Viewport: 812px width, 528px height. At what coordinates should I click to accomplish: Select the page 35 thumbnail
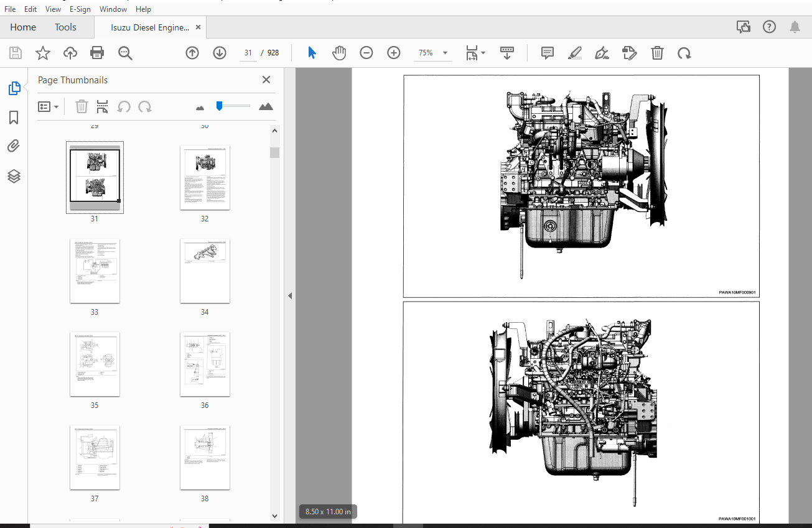pyautogui.click(x=95, y=364)
